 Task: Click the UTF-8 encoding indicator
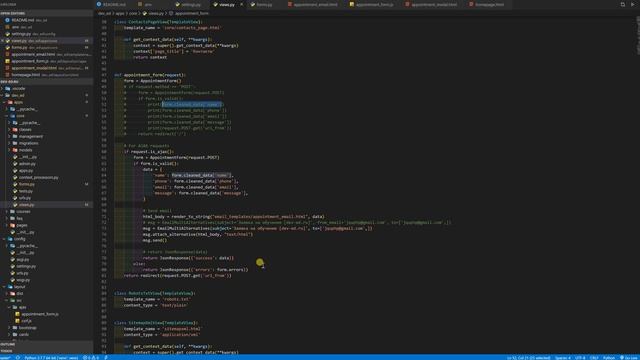(x=580, y=358)
